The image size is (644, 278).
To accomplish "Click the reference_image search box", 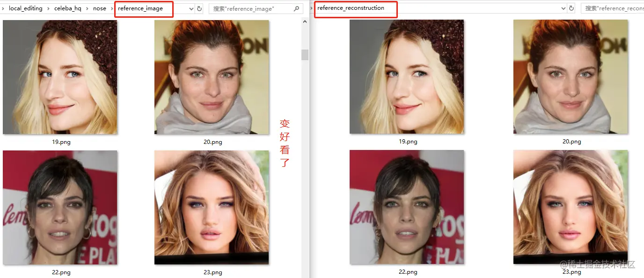I will click(x=255, y=8).
